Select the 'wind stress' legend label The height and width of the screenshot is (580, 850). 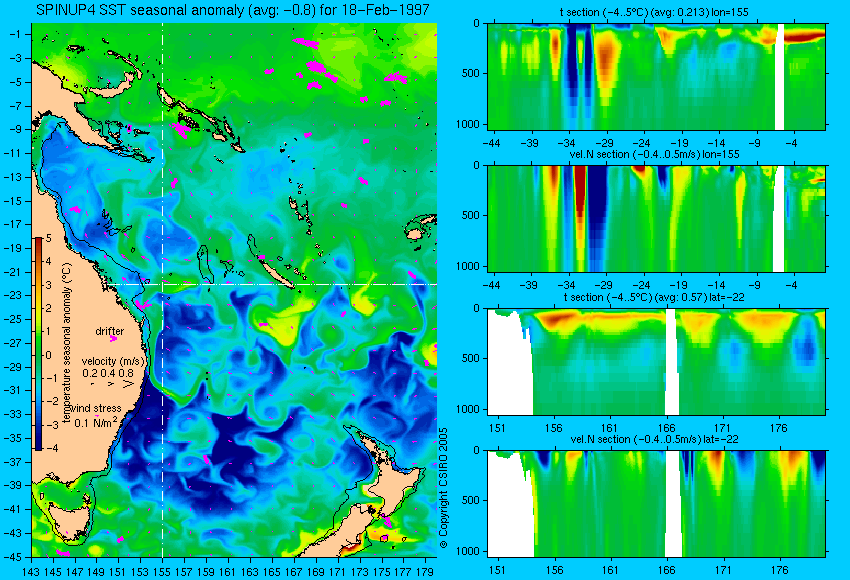pos(96,408)
